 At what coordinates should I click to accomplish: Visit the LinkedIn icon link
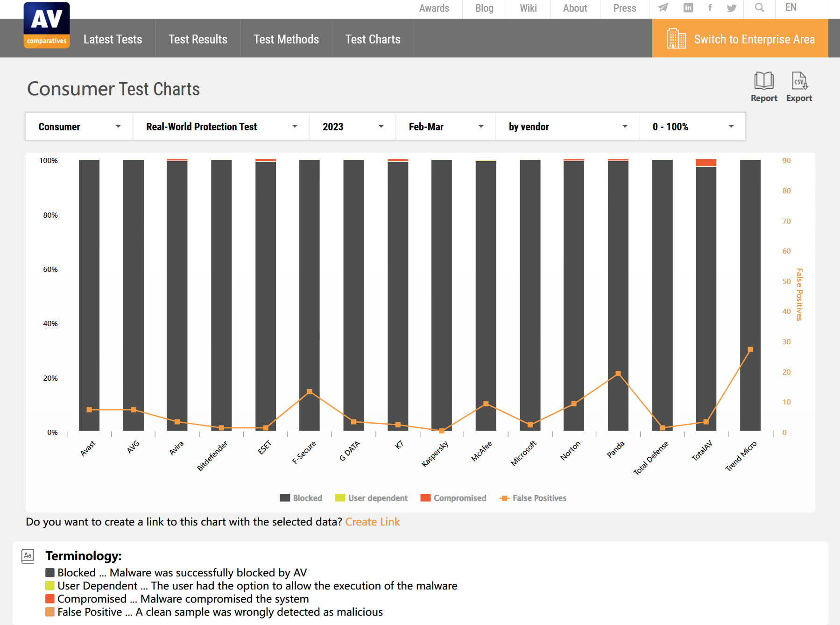tap(688, 7)
